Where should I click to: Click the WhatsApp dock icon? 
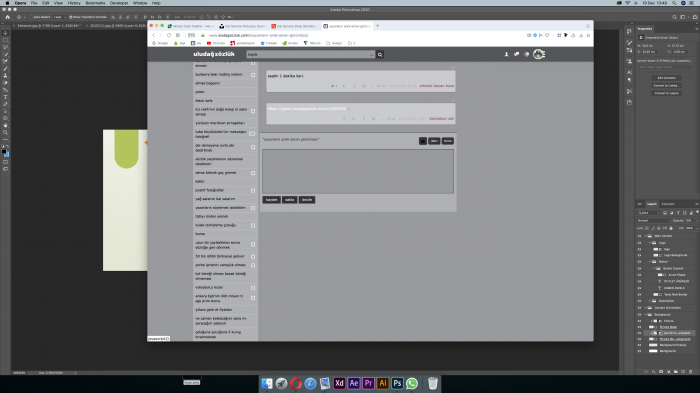pos(412,383)
